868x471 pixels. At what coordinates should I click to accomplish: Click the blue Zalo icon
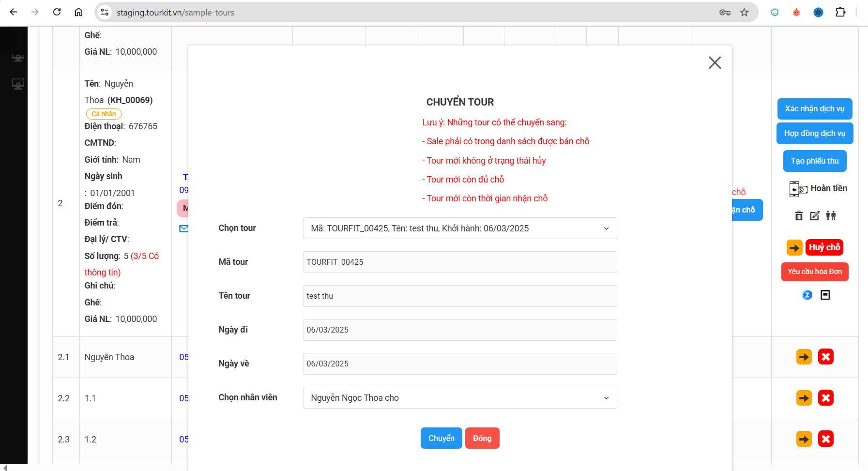click(x=807, y=295)
